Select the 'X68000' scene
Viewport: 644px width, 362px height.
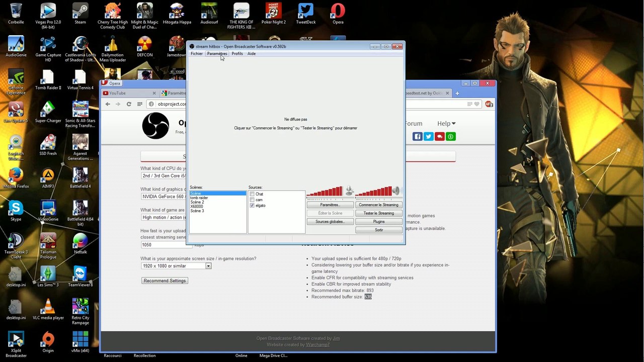point(197,206)
